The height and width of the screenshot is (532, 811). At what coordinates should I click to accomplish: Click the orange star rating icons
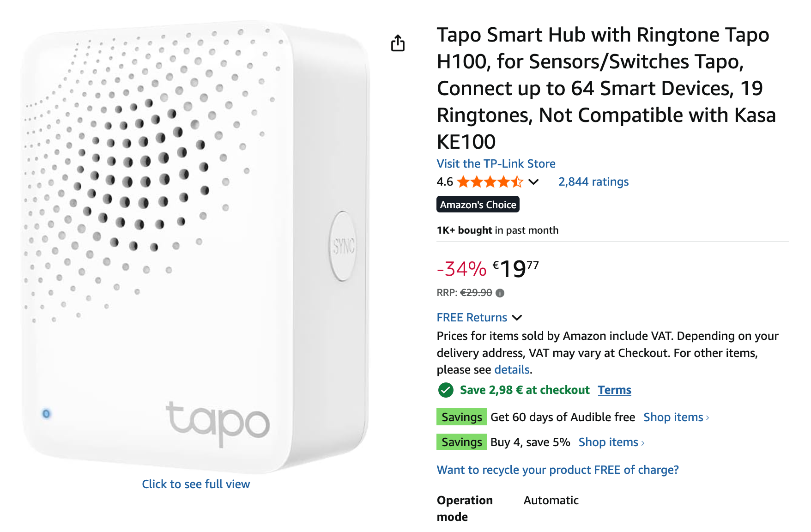pos(490,182)
